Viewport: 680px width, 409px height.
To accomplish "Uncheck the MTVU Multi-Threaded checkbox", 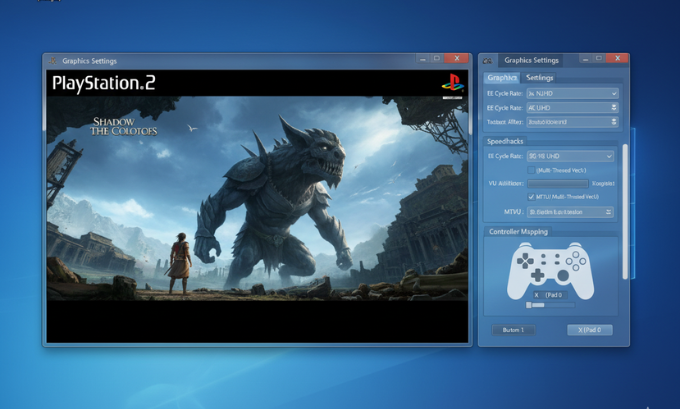I will point(530,197).
